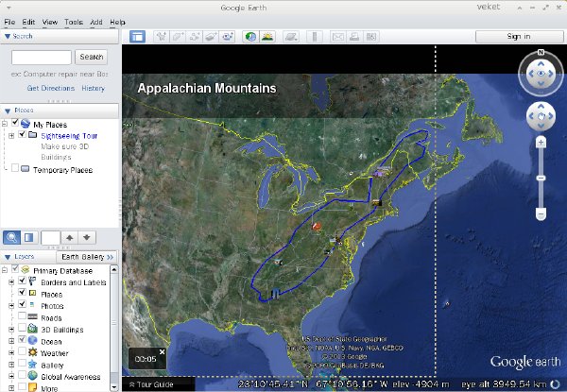Collapse the Search panel triangle

coord(8,36)
